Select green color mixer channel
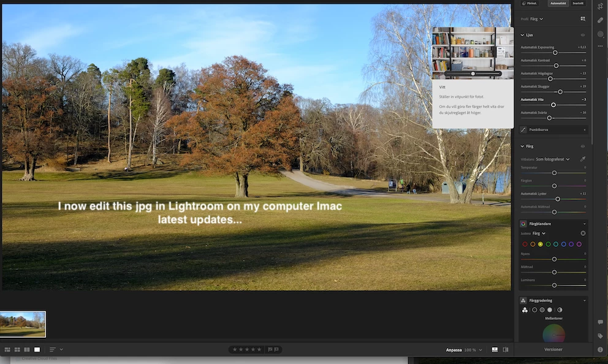608x364 pixels. 549,245
